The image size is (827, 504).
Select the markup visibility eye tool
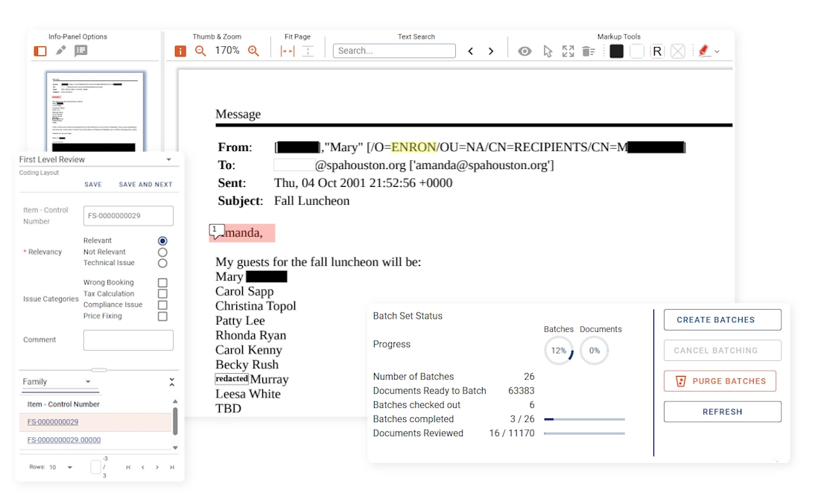point(526,51)
